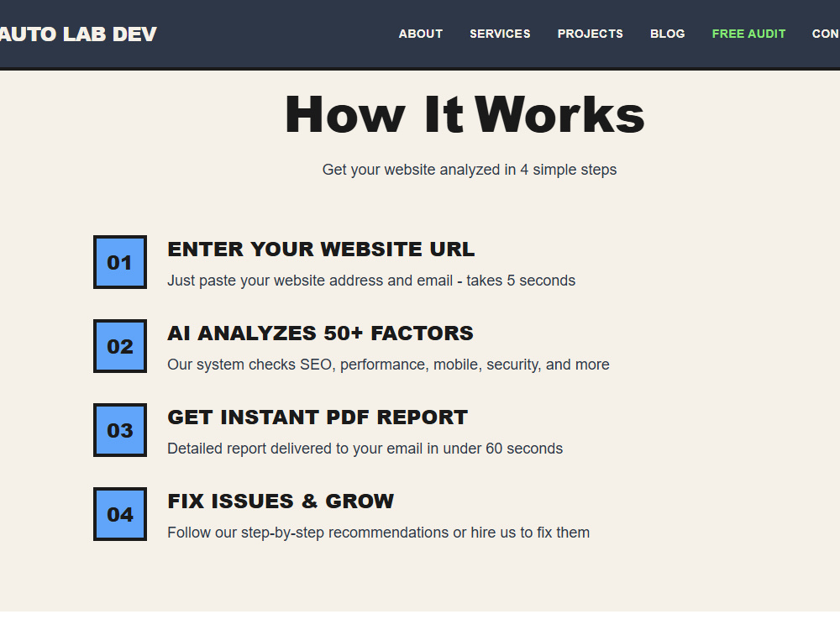
Task: Click 'Get your website analyzed in 4 simple steps'
Action: pyautogui.click(x=470, y=170)
